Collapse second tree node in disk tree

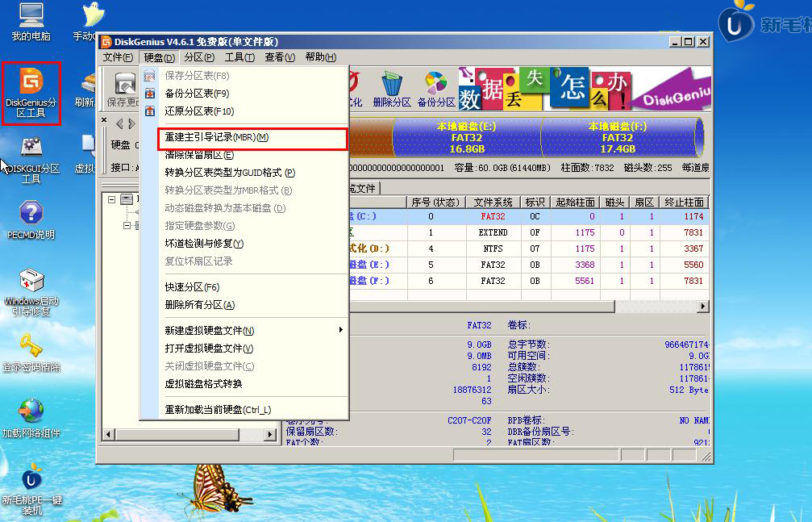tap(127, 225)
